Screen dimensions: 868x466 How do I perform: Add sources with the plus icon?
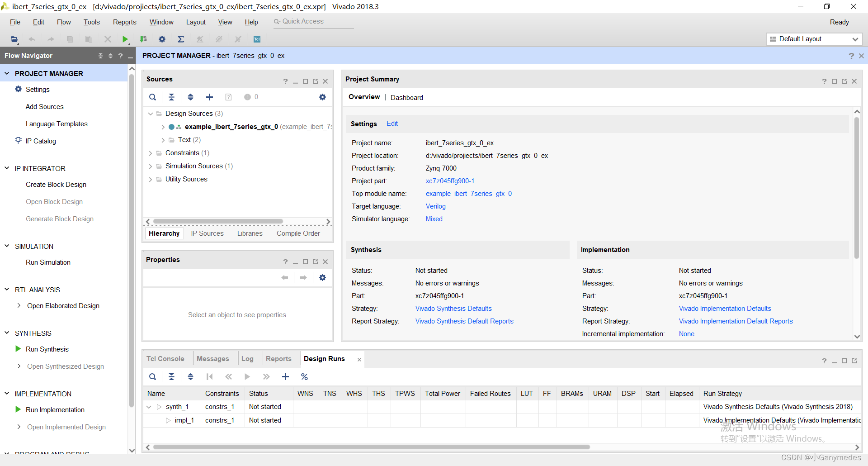click(x=209, y=97)
